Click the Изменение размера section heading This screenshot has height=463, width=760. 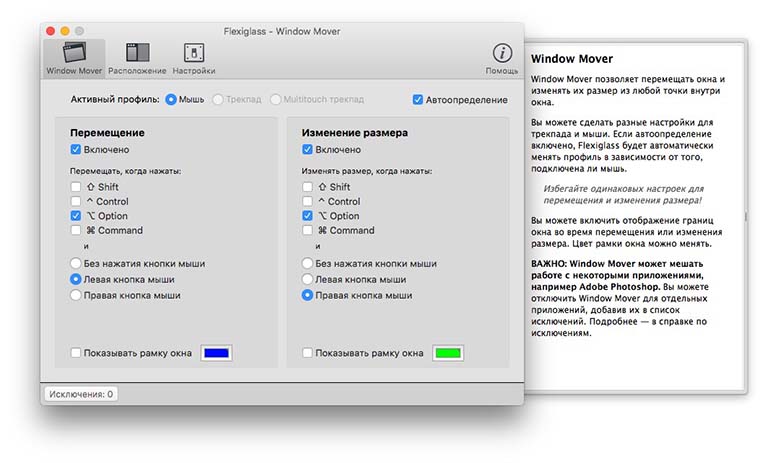pyautogui.click(x=354, y=132)
